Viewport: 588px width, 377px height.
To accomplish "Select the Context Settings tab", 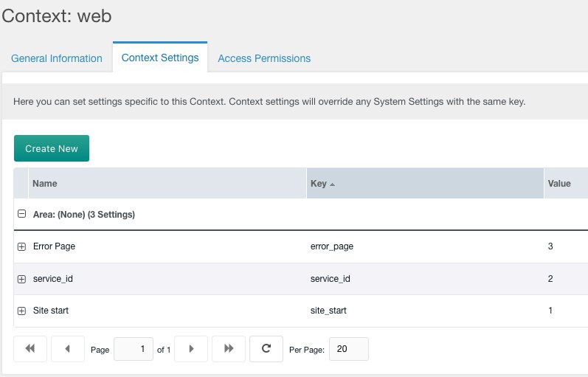I will [160, 58].
